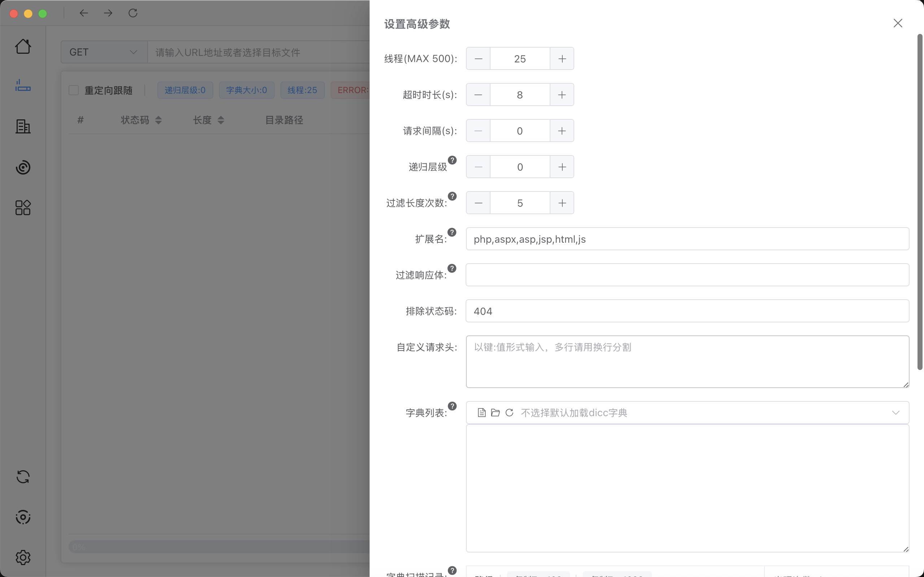Click the settings gear in sidebar
The width and height of the screenshot is (924, 577).
point(23,557)
